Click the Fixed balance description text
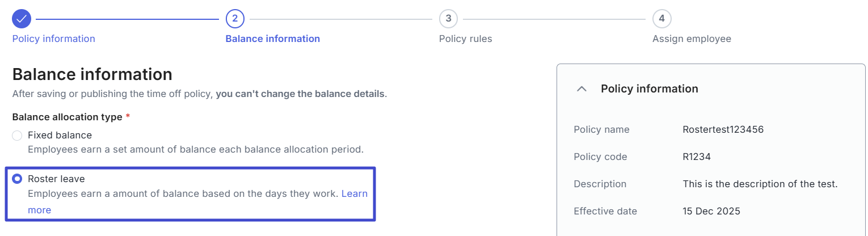This screenshot has width=868, height=236. pyautogui.click(x=195, y=150)
